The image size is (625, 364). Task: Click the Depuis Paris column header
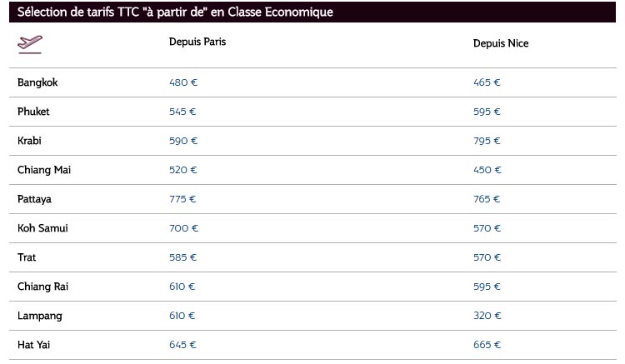coord(197,42)
